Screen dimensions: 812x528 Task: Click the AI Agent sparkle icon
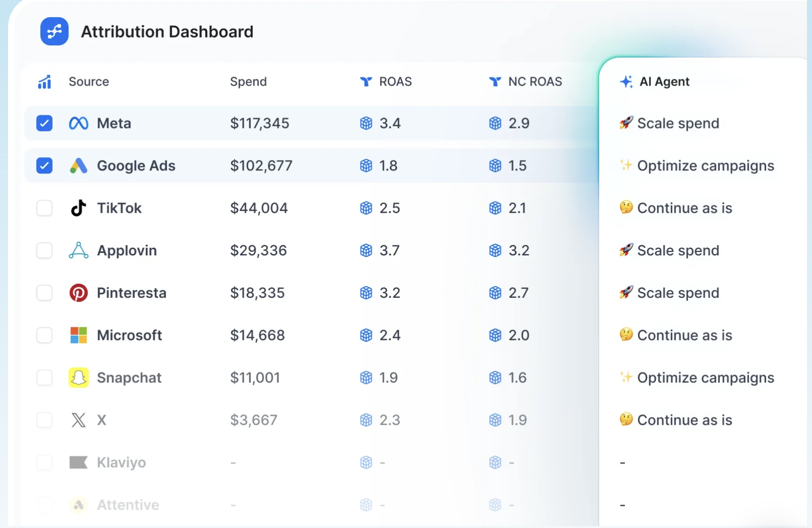(x=626, y=81)
